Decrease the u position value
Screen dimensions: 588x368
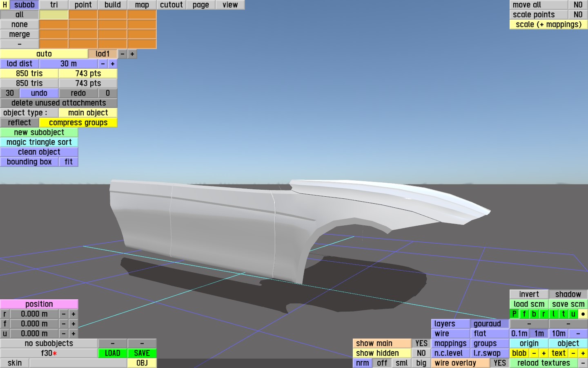63,334
